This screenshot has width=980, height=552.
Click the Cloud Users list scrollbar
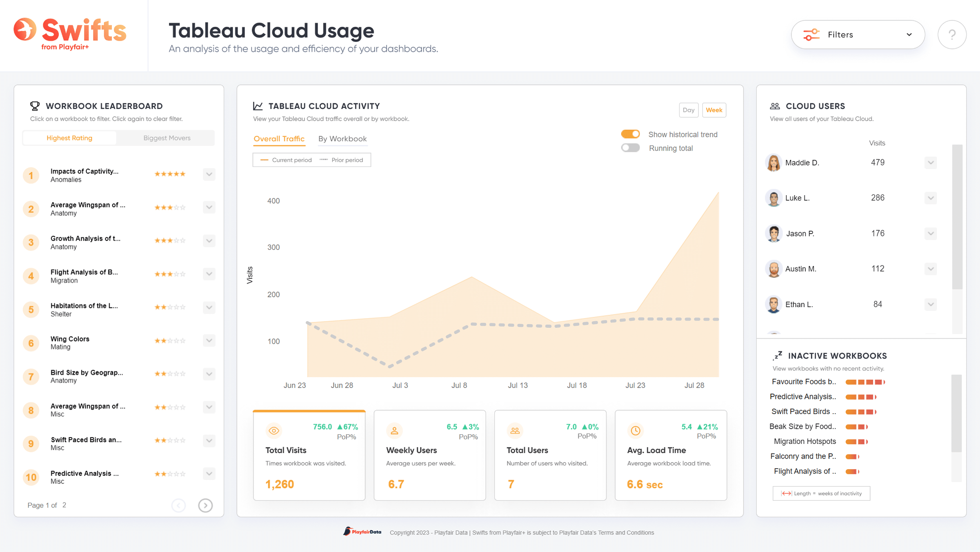(957, 217)
